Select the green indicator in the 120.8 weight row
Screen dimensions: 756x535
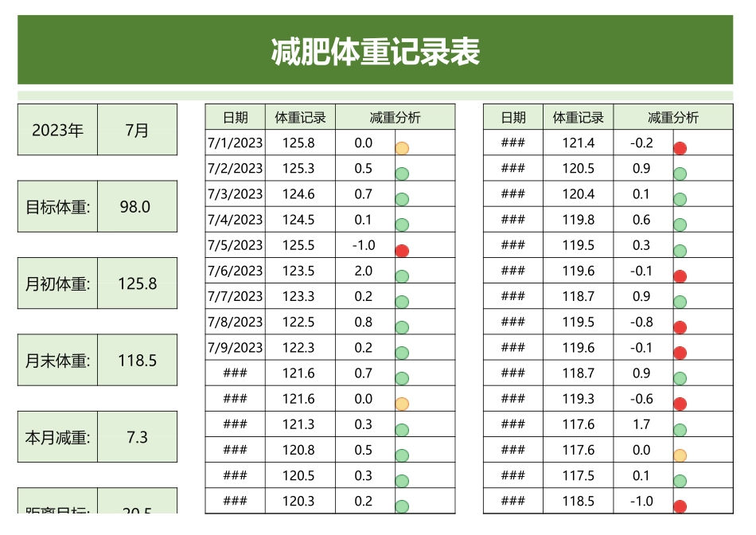(x=402, y=455)
